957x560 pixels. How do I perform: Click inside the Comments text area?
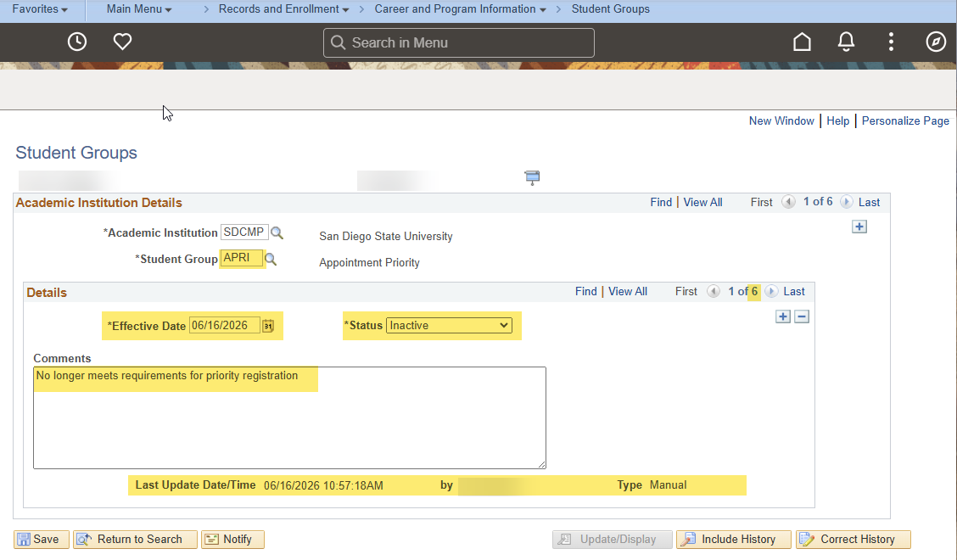(x=289, y=417)
